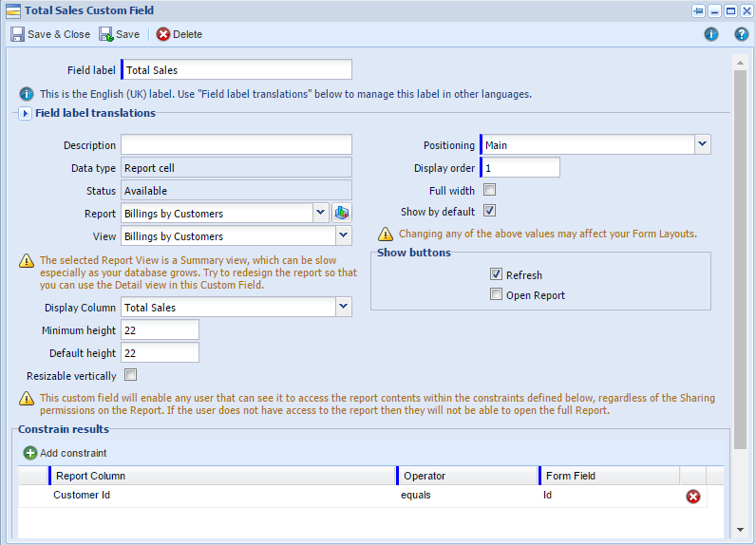Open the report icon next to Report dropdown

point(342,214)
